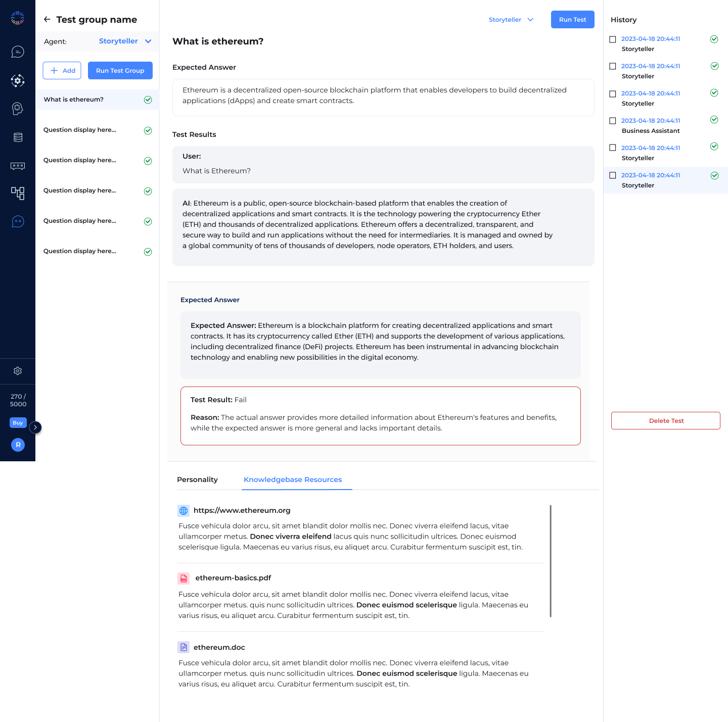Open the router device sidebar icon
This screenshot has height=722, width=728.
tap(18, 166)
